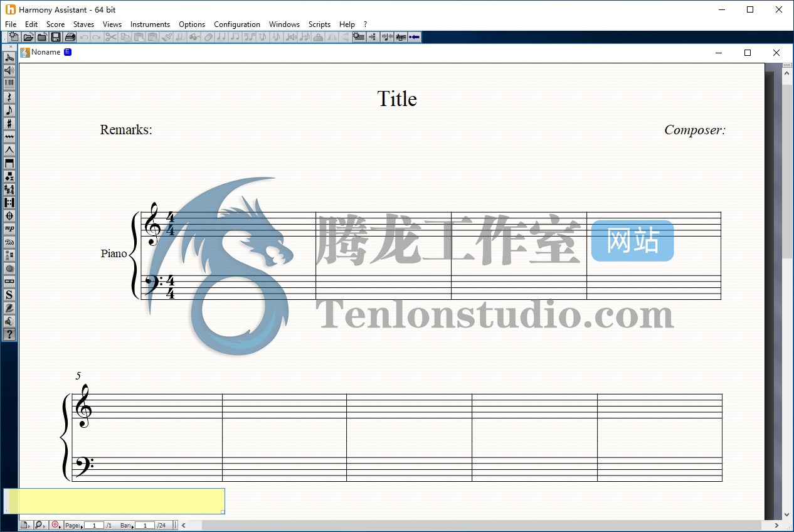Maximize the Noname document window
Viewport: 794px width, 532px height.
[x=747, y=53]
